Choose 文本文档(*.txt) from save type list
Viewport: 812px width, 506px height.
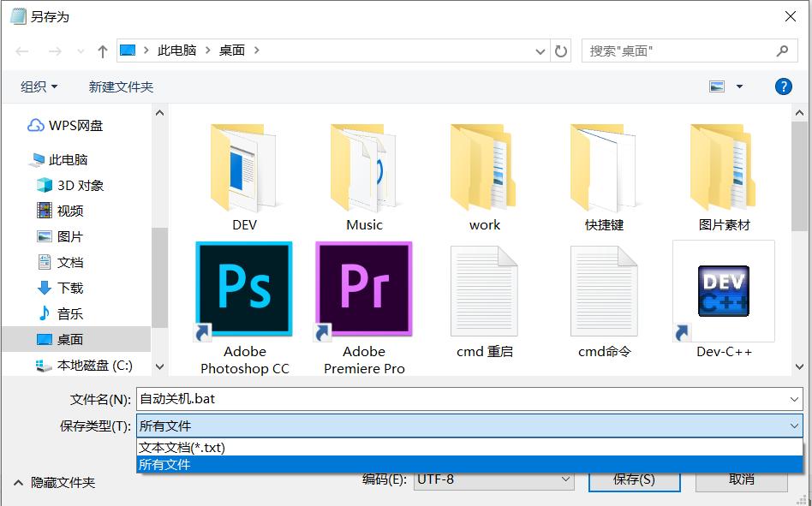182,447
